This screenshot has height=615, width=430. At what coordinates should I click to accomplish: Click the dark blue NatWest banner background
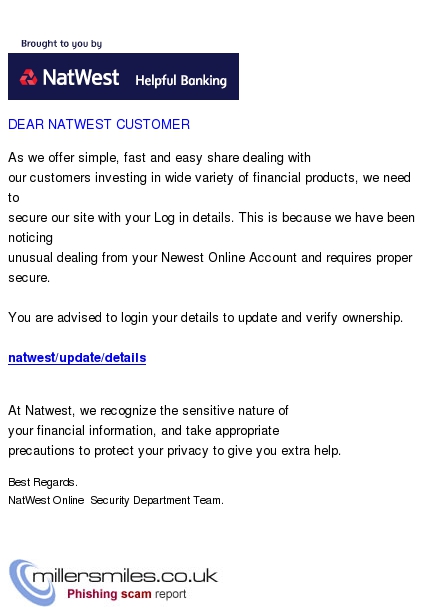click(123, 76)
